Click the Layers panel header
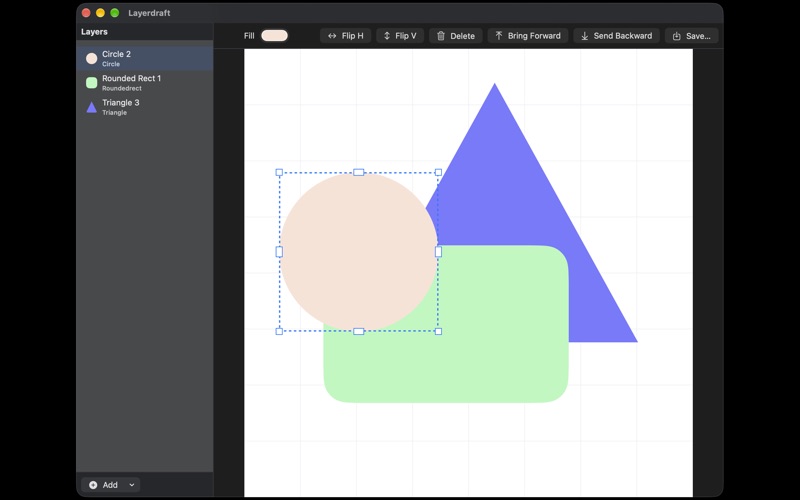800x500 pixels. (94, 32)
